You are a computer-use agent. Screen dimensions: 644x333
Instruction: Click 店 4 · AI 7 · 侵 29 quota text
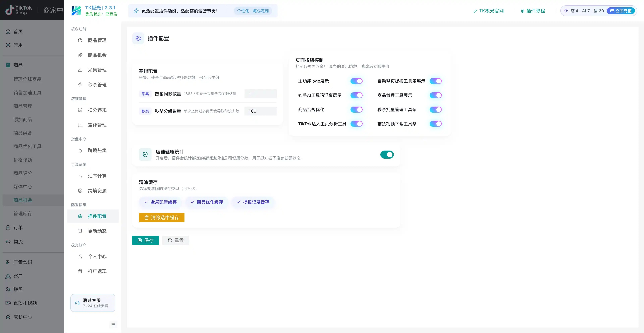click(x=587, y=11)
